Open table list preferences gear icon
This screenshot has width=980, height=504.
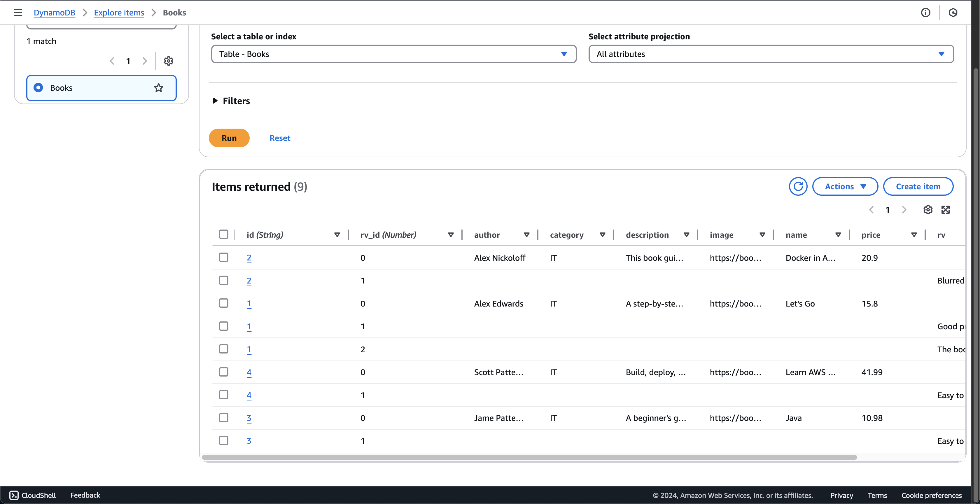(169, 61)
